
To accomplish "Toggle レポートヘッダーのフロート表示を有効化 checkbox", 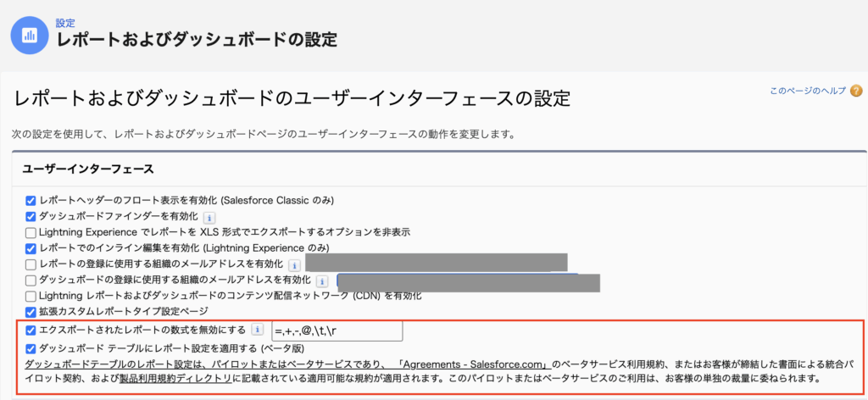I will pos(31,201).
